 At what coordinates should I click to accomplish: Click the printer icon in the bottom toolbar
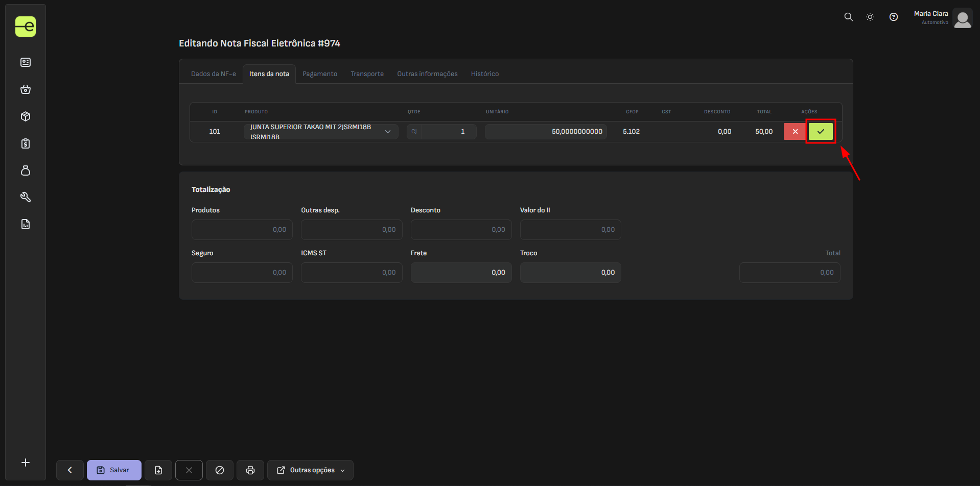pyautogui.click(x=250, y=470)
